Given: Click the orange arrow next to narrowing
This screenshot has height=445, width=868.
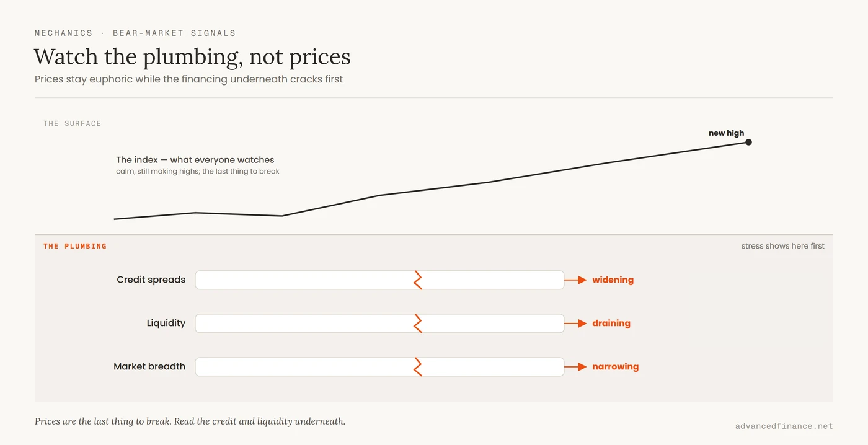Looking at the screenshot, I should (575, 367).
